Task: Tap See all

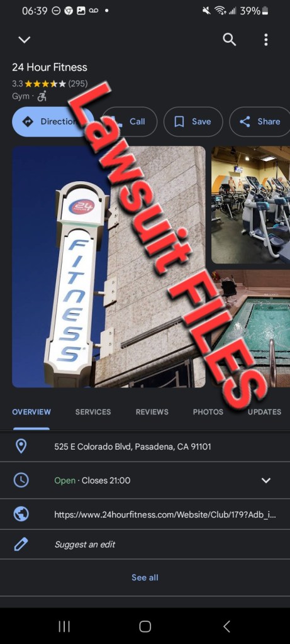Action: click(145, 577)
